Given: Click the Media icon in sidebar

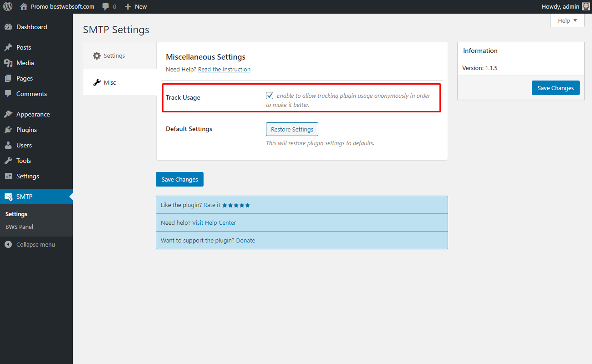Looking at the screenshot, I should pyautogui.click(x=8, y=63).
